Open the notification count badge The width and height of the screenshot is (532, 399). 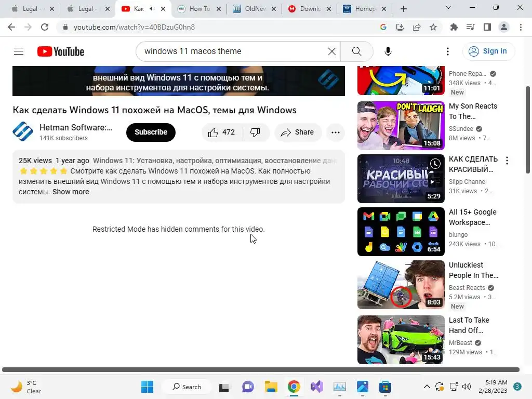coord(517,387)
